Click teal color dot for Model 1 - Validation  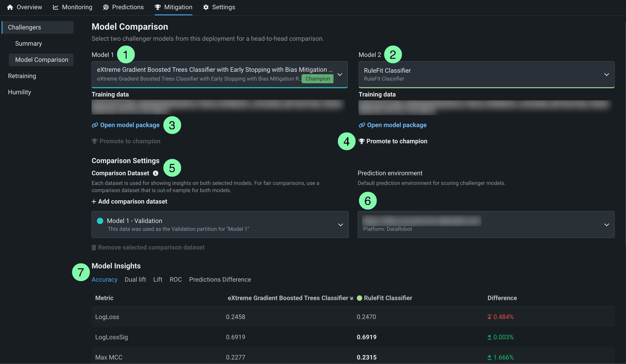coord(100,221)
